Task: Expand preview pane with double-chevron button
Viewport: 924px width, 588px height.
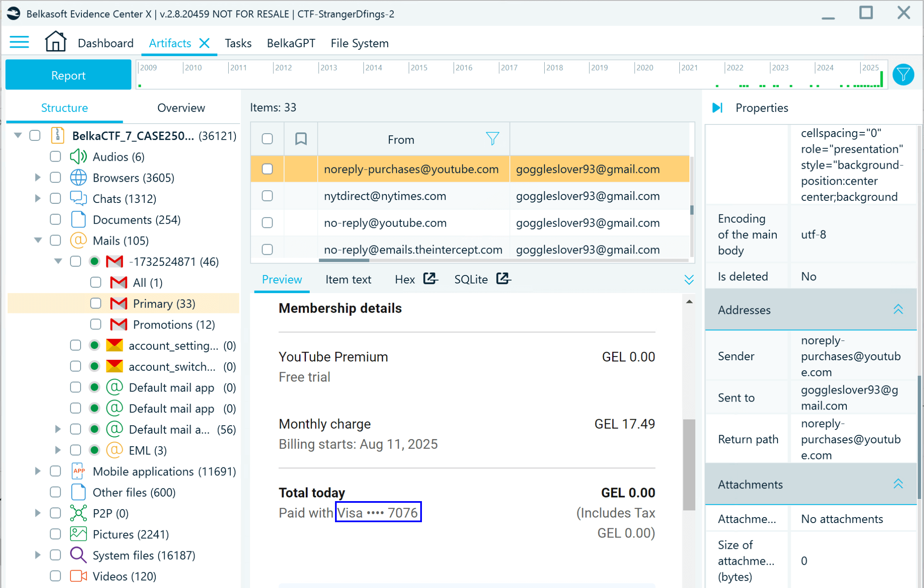Action: coord(689,280)
